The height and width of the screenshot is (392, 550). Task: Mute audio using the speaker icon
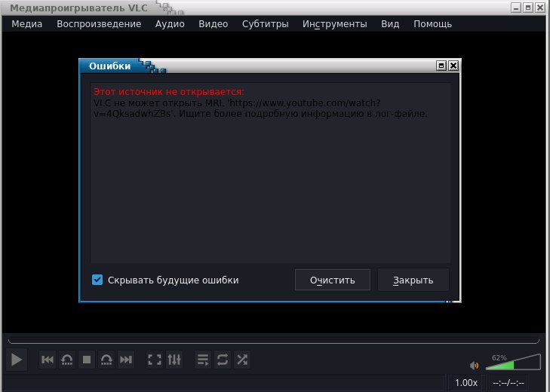point(474,366)
